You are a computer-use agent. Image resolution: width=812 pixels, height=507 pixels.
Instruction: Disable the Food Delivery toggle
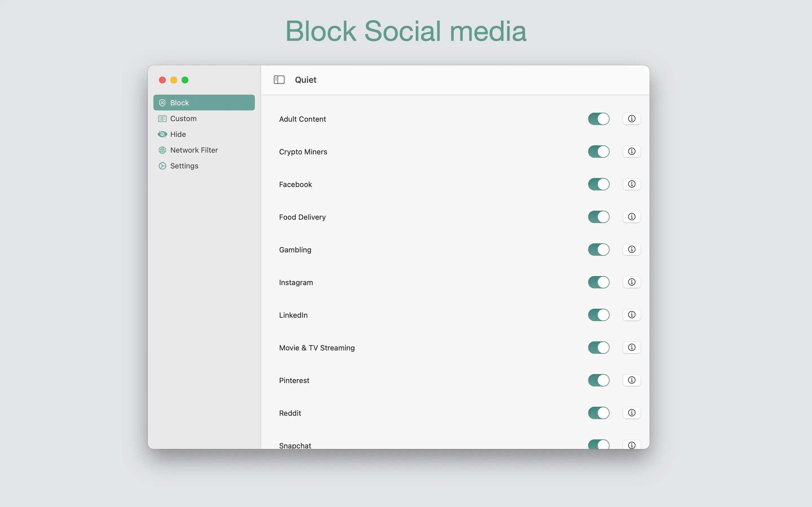[598, 217]
